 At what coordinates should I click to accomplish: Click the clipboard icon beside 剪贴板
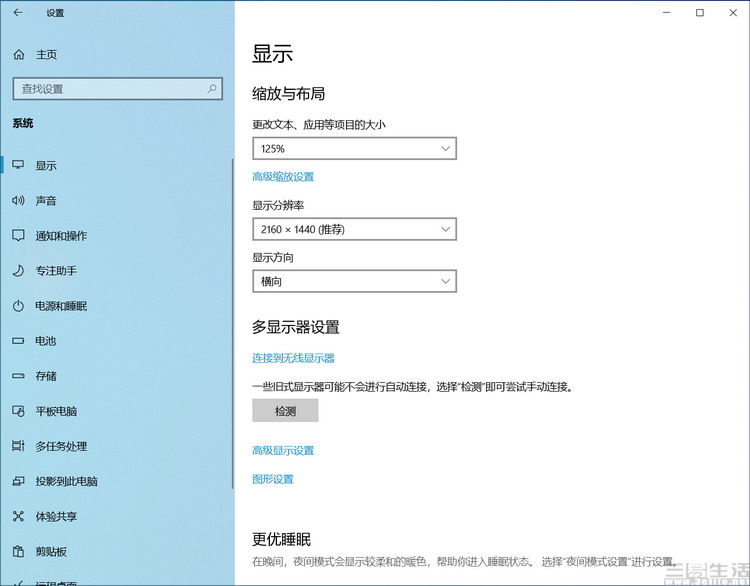click(18, 551)
